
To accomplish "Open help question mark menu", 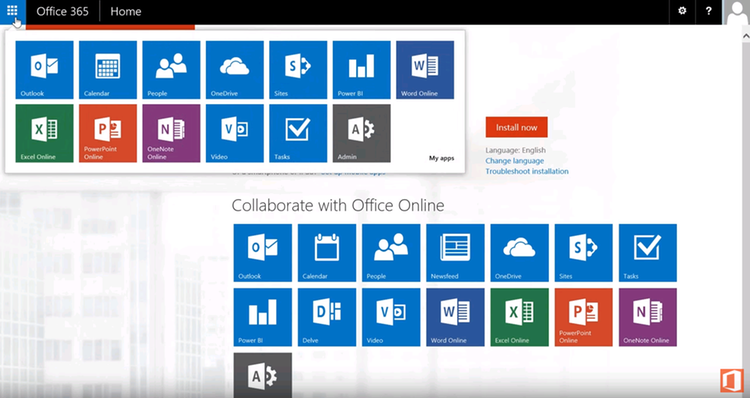I will coord(708,11).
